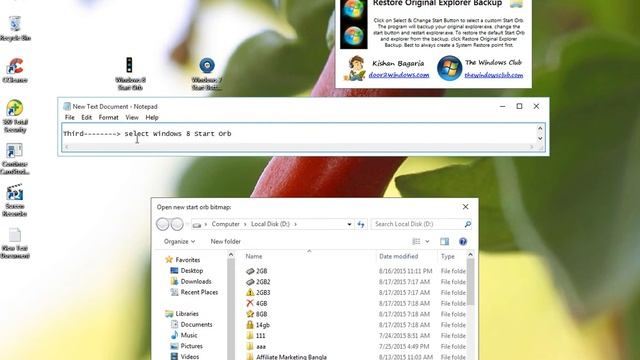Viewport: 640px width, 360px height.
Task: Open door2windows.com link
Action: click(399, 75)
